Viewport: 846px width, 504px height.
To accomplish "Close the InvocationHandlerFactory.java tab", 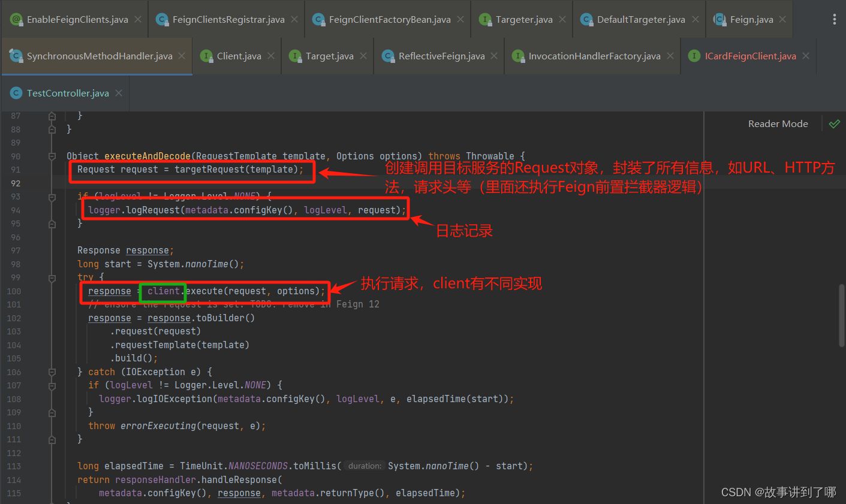I will pos(670,56).
